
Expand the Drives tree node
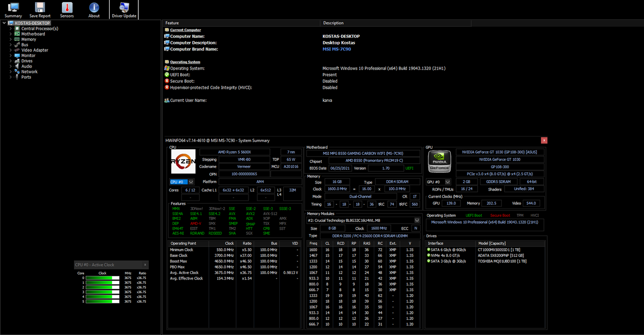point(11,61)
